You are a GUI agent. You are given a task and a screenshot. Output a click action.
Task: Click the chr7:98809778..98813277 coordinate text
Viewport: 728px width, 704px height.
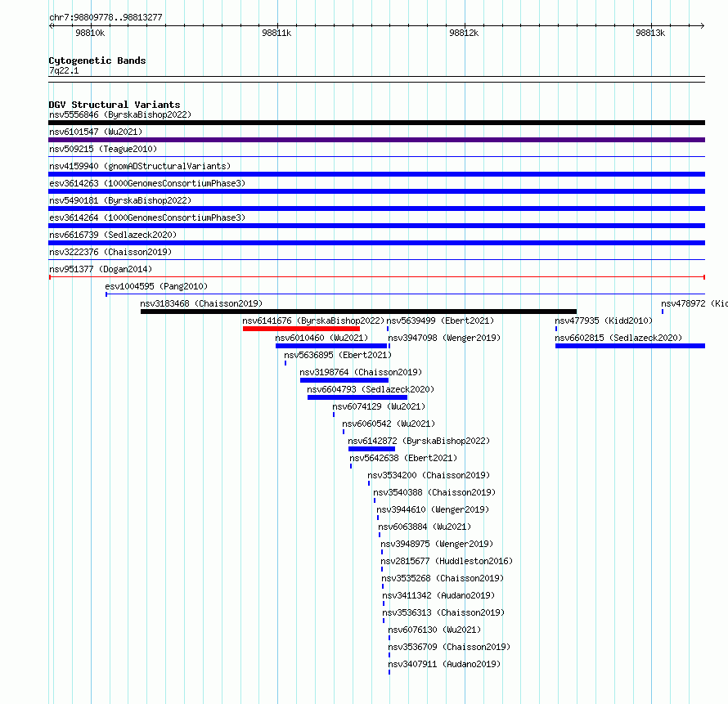[106, 17]
